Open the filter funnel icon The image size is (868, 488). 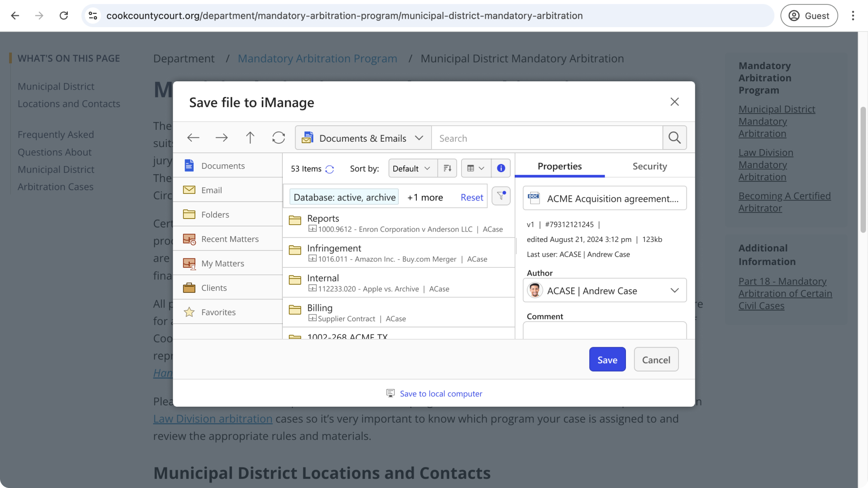click(x=501, y=196)
